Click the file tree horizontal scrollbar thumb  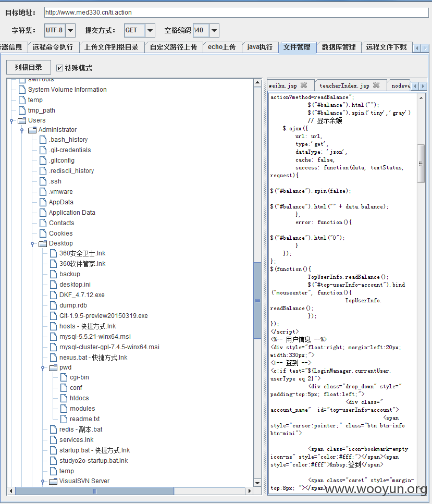pyautogui.click(x=95, y=491)
